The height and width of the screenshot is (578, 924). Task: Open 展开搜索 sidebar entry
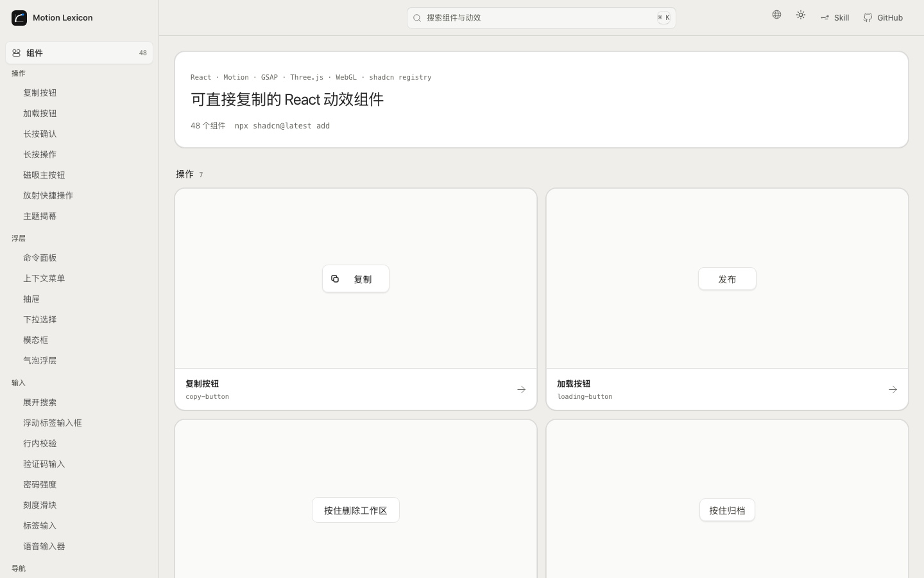(40, 403)
